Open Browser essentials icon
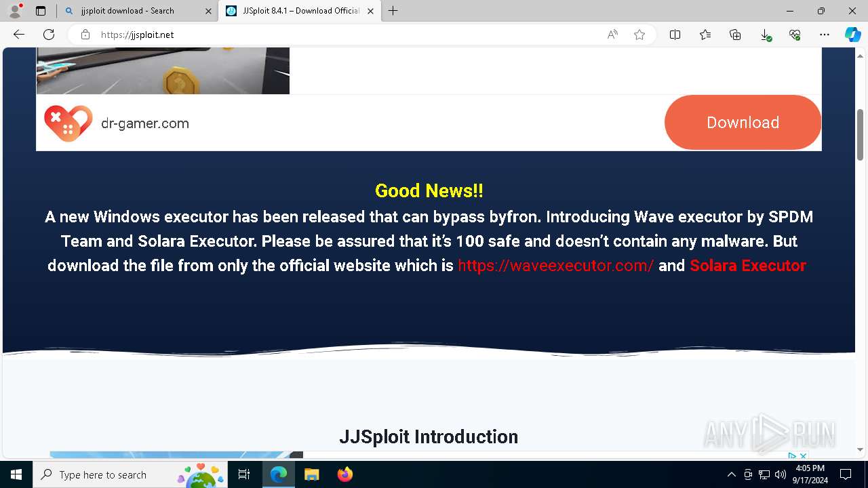Image resolution: width=868 pixels, height=488 pixels. click(795, 35)
